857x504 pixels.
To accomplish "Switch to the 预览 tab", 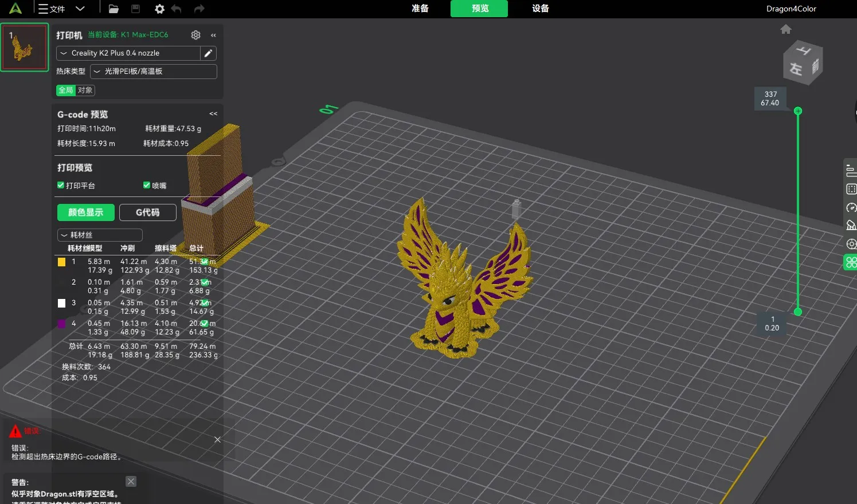I will 479,9.
